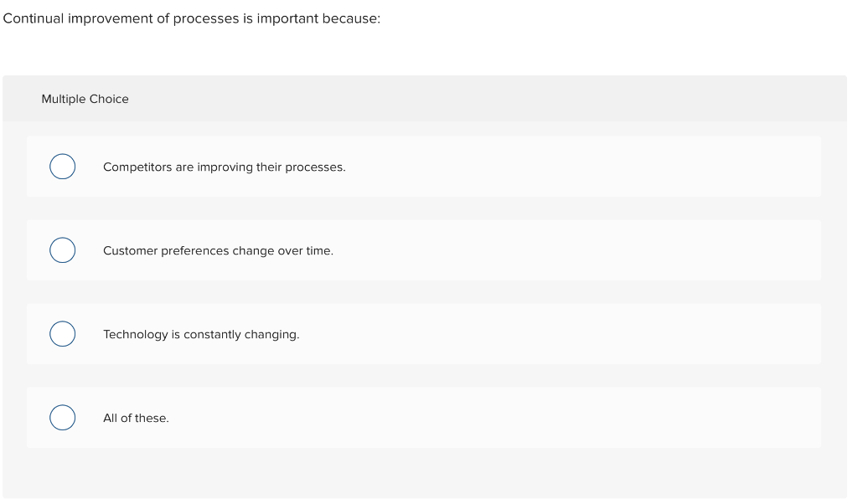Click the answer text 'Customer preferences change over time'
This screenshot has height=504, width=858.
pos(218,249)
